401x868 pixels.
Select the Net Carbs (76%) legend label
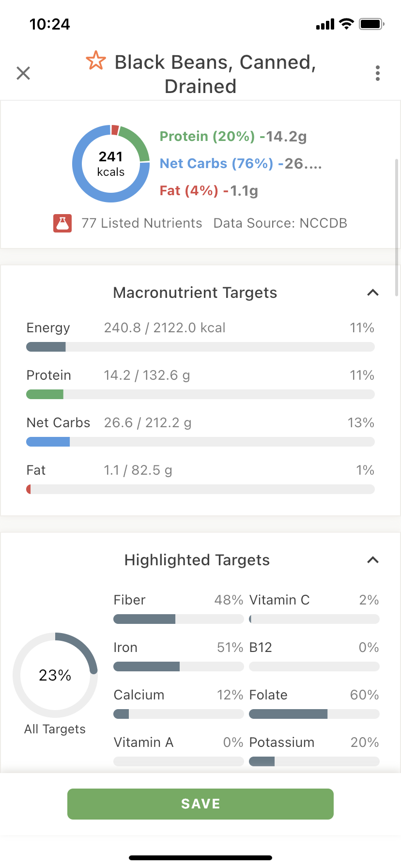click(216, 164)
